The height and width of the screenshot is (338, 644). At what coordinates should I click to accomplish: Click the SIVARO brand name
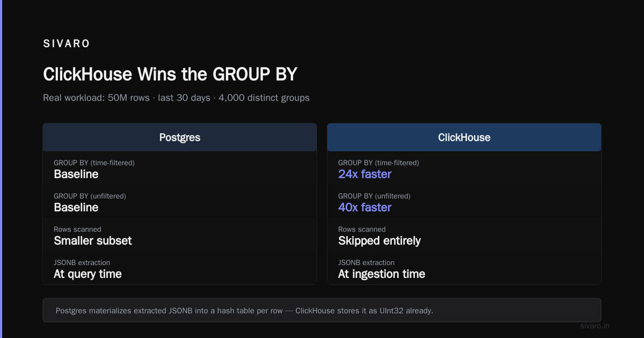tap(67, 44)
